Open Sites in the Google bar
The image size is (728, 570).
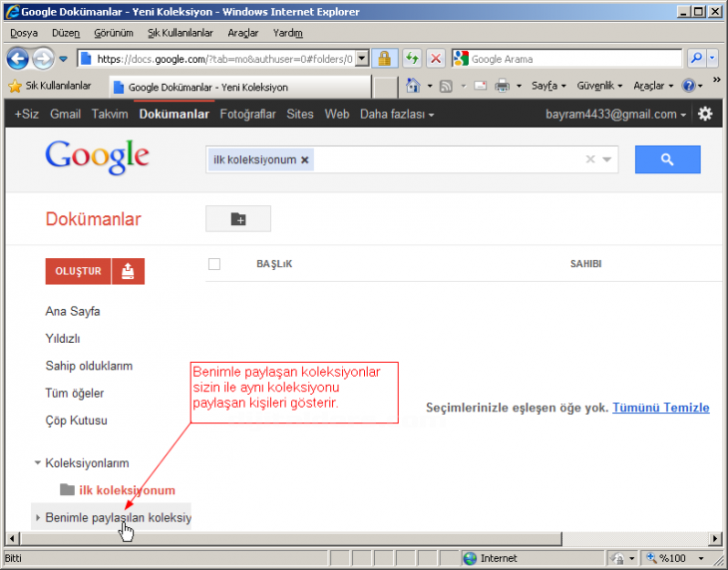coord(300,114)
